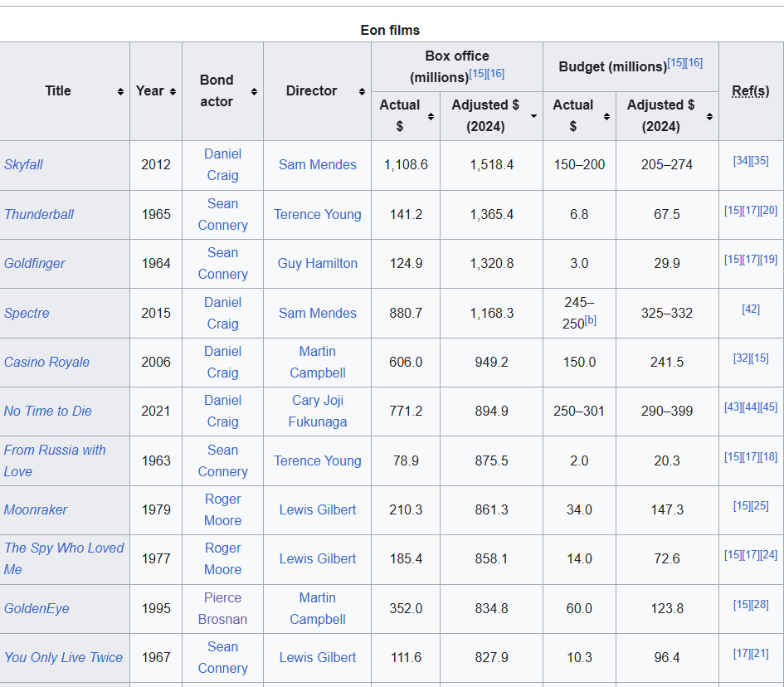
Task: Sort by Box office Actual $ arrows
Action: click(431, 116)
